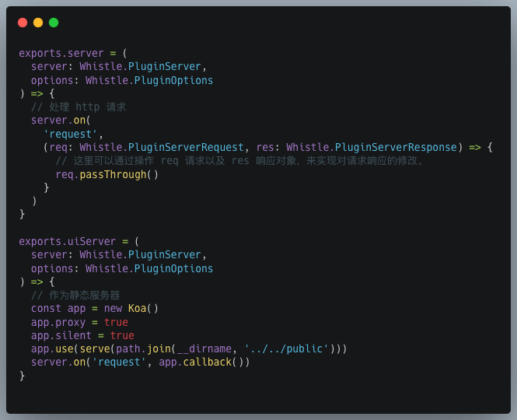This screenshot has height=420, width=517.
Task: Select the '处理 http 请求' comment line
Action: [x=78, y=107]
